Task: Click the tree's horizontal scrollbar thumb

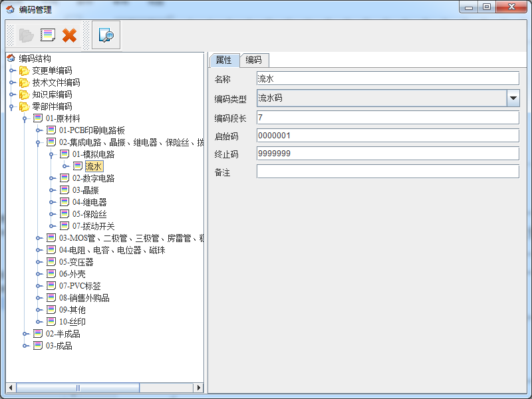Action: (x=78, y=388)
